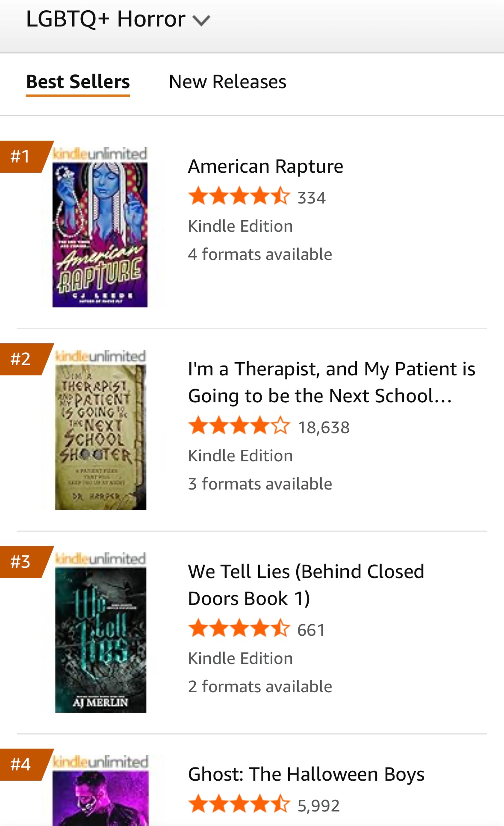View American Rapture's 4 formats available

(260, 254)
